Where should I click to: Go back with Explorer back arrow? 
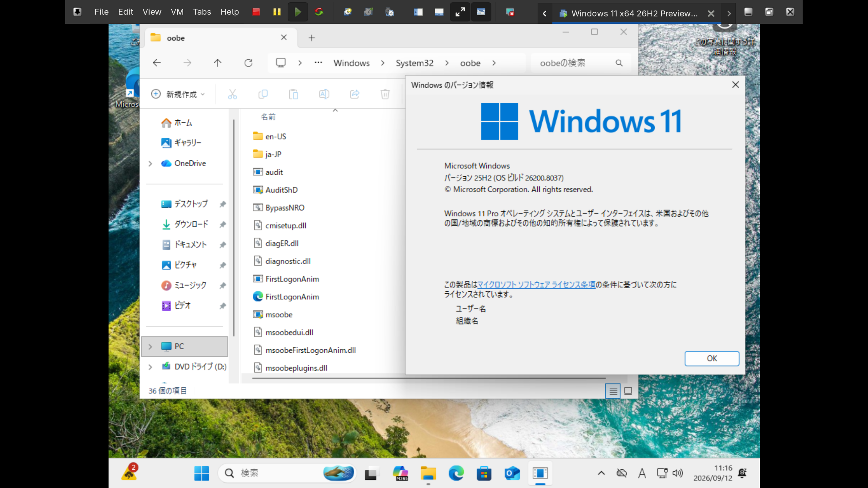pyautogui.click(x=157, y=63)
